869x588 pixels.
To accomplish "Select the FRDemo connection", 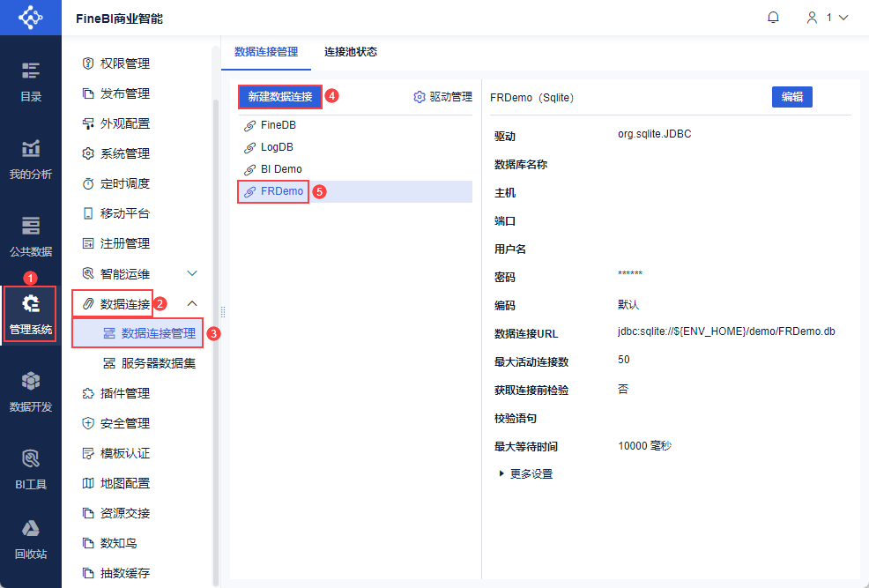I will (x=355, y=191).
